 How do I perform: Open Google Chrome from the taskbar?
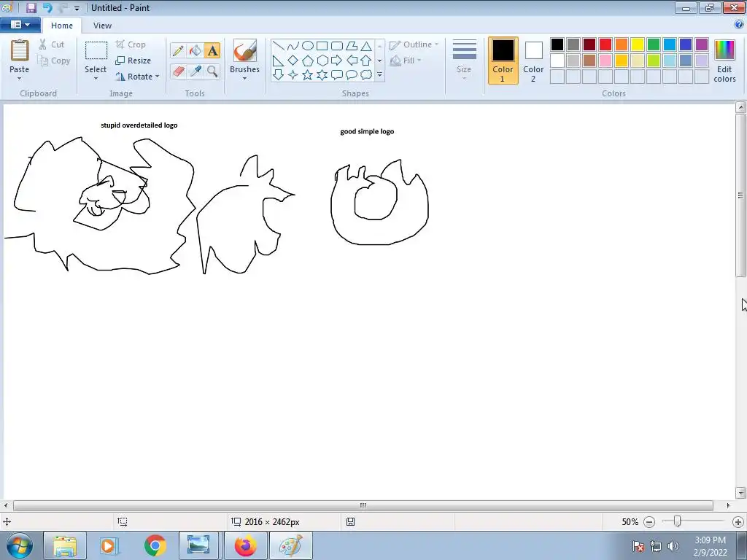pos(155,545)
